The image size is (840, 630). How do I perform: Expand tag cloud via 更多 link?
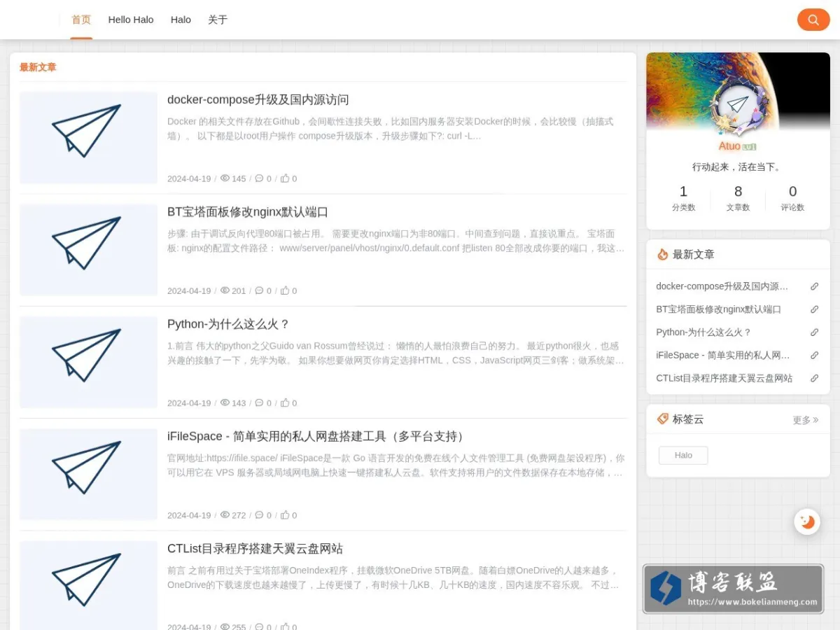[x=805, y=420]
